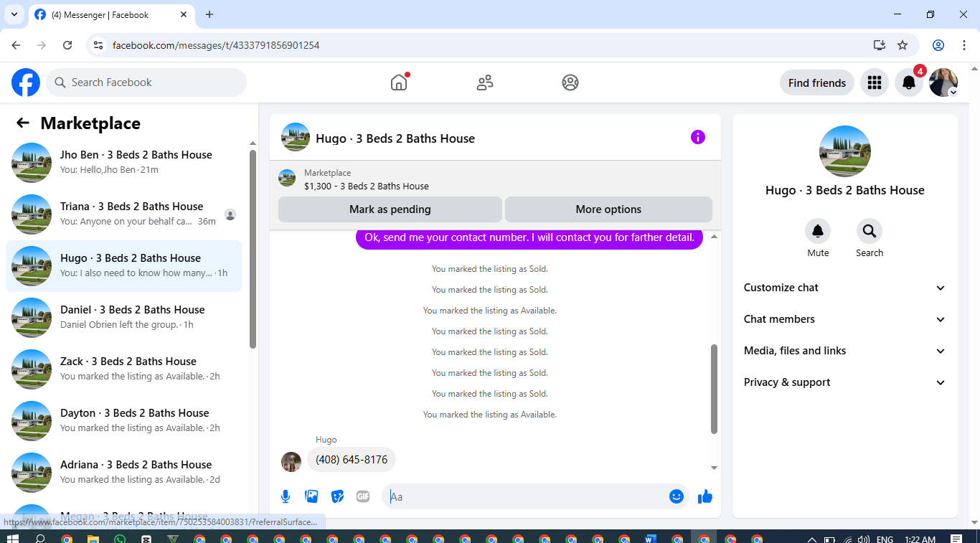Viewport: 980px width, 543px height.
Task: Go to the Facebook Home feed icon
Action: 399,82
